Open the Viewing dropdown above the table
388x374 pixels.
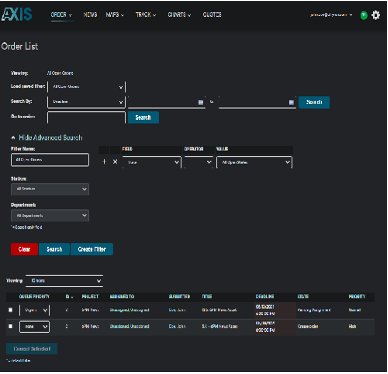coord(64,281)
